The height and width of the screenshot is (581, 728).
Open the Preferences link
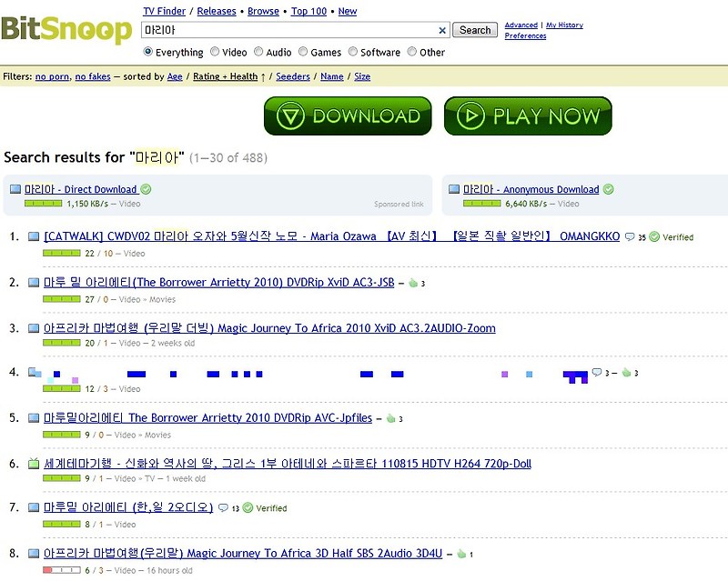pos(525,35)
